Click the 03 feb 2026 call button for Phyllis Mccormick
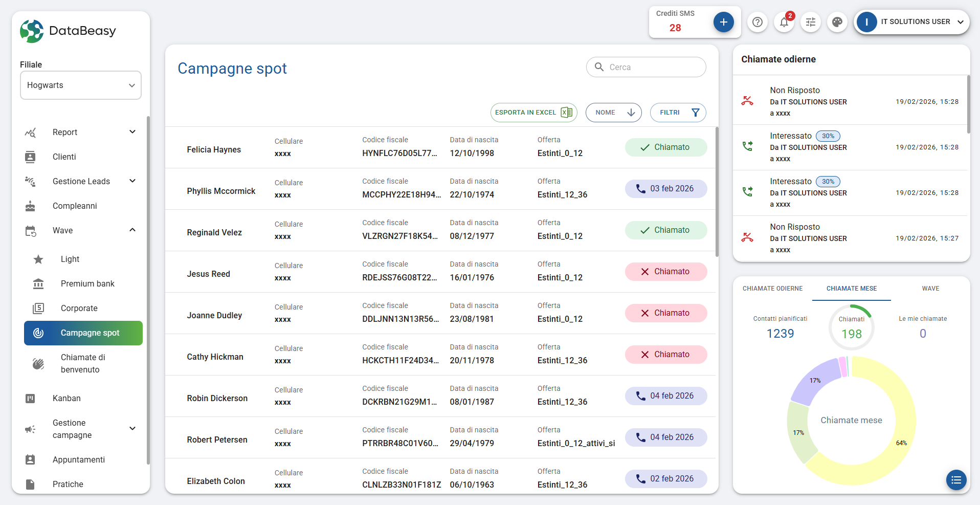Viewport: 980px width, 505px height. [666, 189]
